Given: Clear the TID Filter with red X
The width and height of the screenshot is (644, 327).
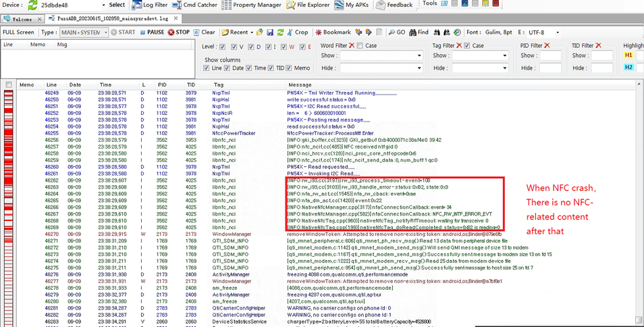Looking at the screenshot, I should (x=598, y=45).
